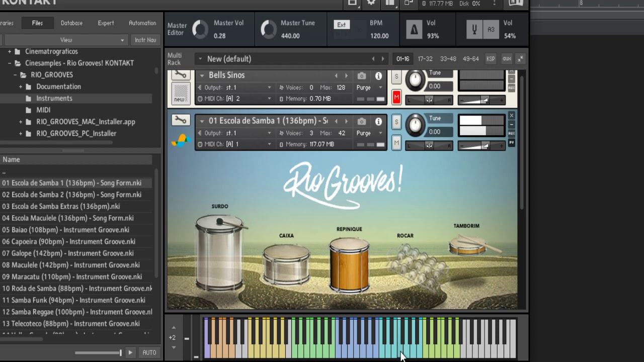Open Bells Sinos MIDI channel dropdown

click(234, 99)
